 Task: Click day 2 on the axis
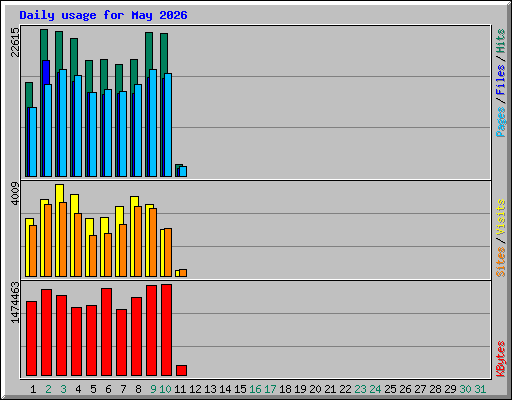[48, 389]
